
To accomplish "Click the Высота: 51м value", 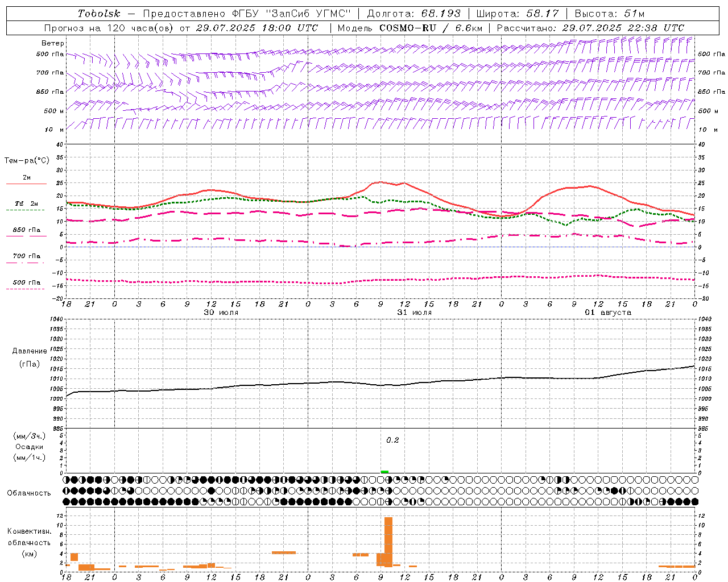I will [x=610, y=14].
